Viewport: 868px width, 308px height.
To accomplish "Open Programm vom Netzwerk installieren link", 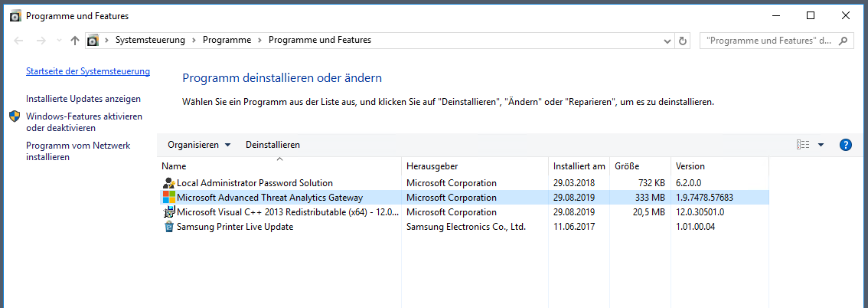I will [78, 151].
